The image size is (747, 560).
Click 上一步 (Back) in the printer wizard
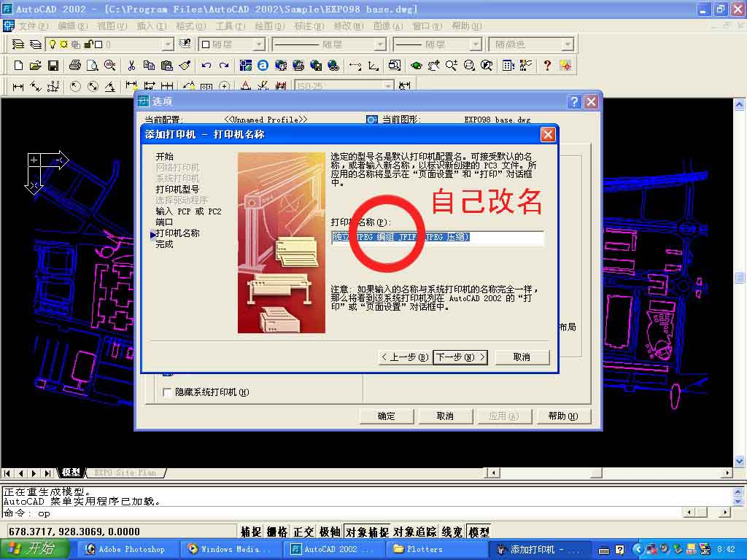pos(405,357)
